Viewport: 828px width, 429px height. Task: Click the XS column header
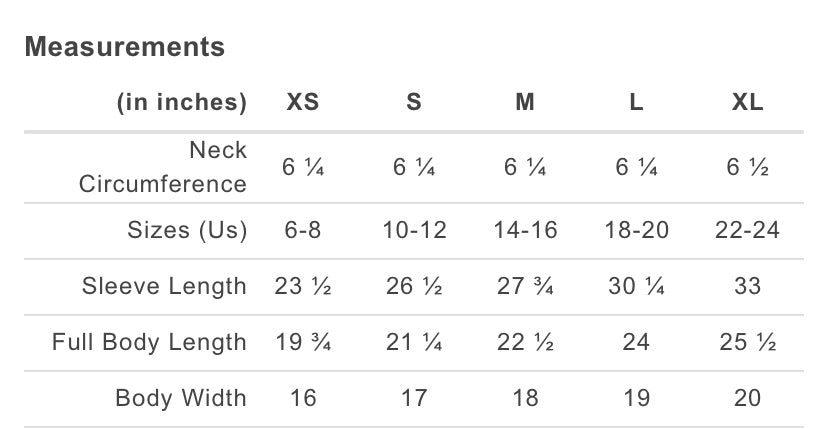303,102
